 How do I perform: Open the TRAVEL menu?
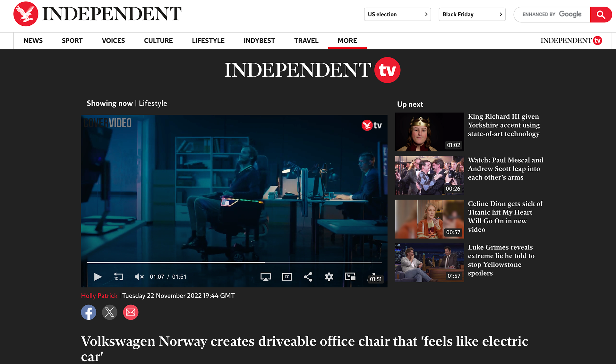(306, 41)
